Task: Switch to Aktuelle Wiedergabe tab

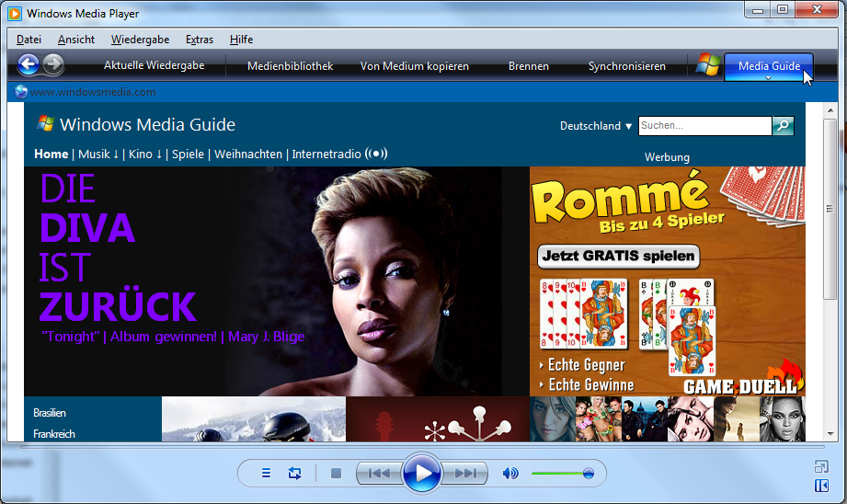Action: 154,65
